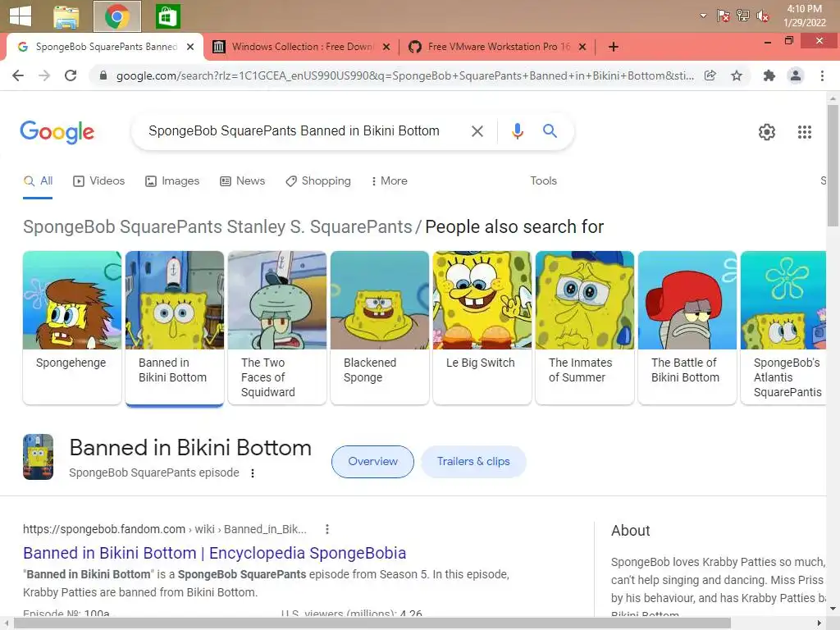The width and height of the screenshot is (840, 630).
Task: Open the Extensions puzzle icon
Action: (x=769, y=75)
